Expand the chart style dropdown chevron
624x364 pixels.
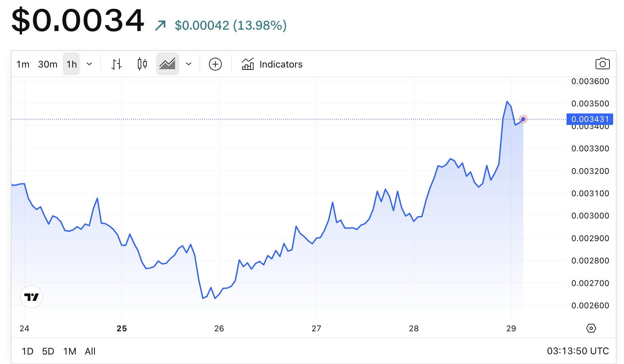coord(189,64)
